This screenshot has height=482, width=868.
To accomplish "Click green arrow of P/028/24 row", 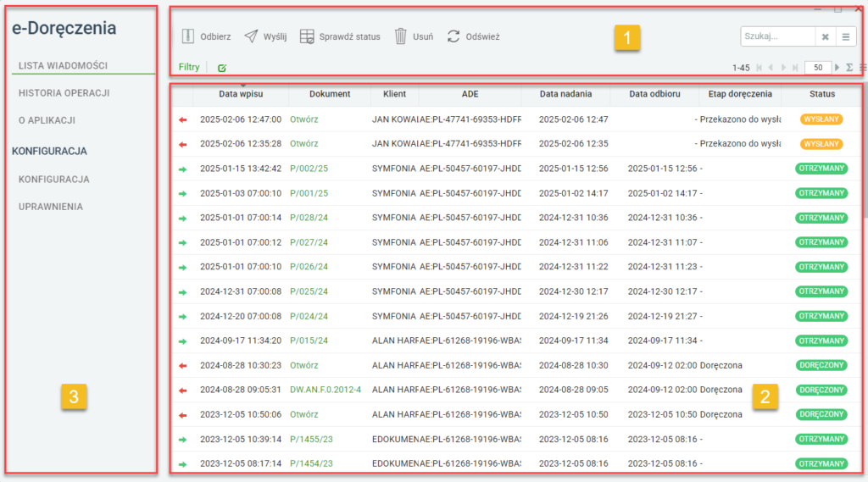I will pos(183,219).
